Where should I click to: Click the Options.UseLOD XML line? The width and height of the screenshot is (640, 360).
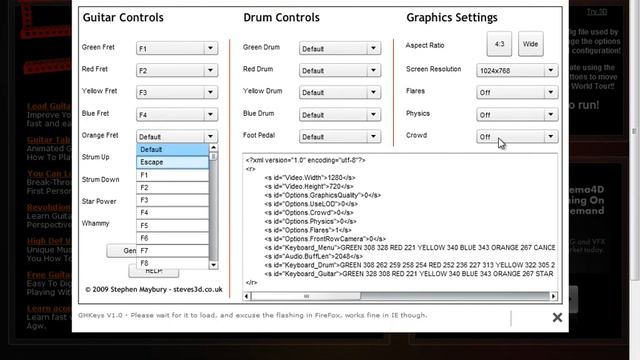point(311,204)
